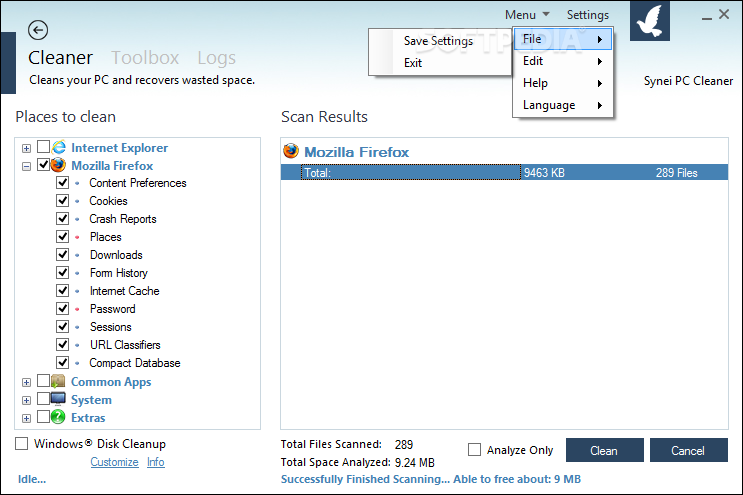Image resolution: width=743 pixels, height=495 pixels.
Task: Uncheck the Cookies checkbox
Action: pos(63,200)
